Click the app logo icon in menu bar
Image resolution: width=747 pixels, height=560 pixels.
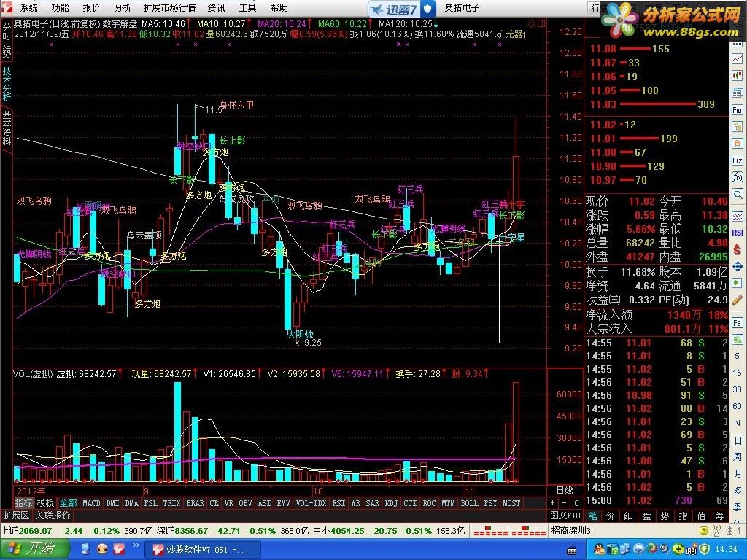point(7,7)
